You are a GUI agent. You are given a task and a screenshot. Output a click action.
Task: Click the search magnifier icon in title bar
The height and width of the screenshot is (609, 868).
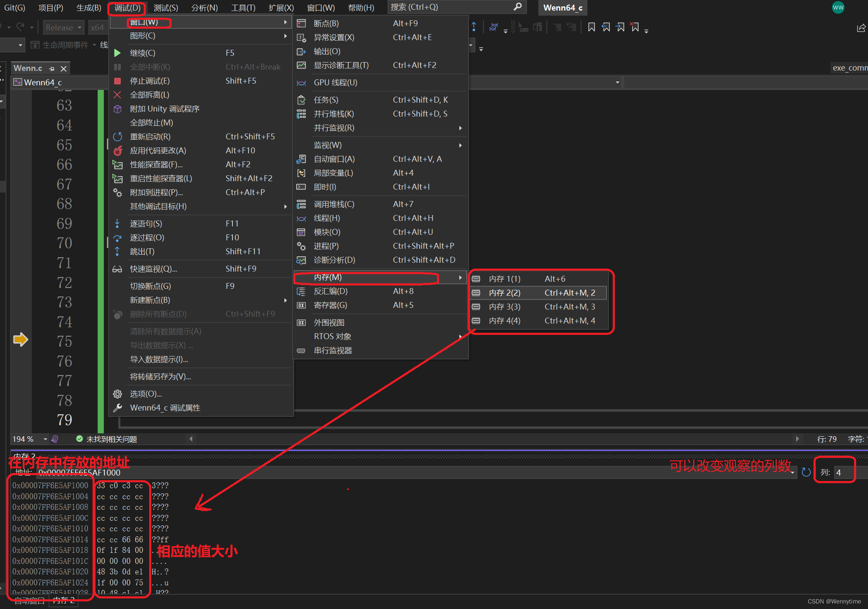[518, 7]
